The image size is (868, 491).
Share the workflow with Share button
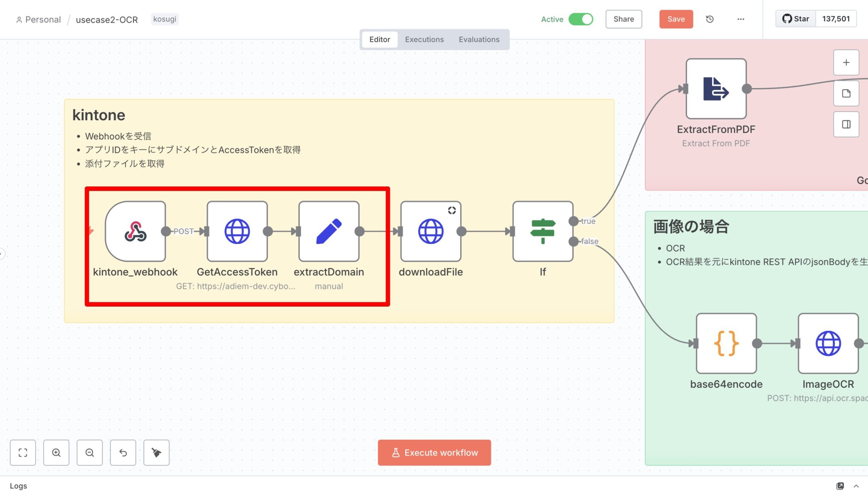point(623,19)
